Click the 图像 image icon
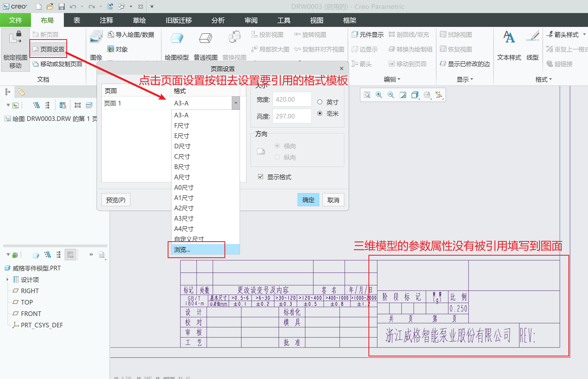Viewport: 588px width, 379px height. [x=96, y=37]
